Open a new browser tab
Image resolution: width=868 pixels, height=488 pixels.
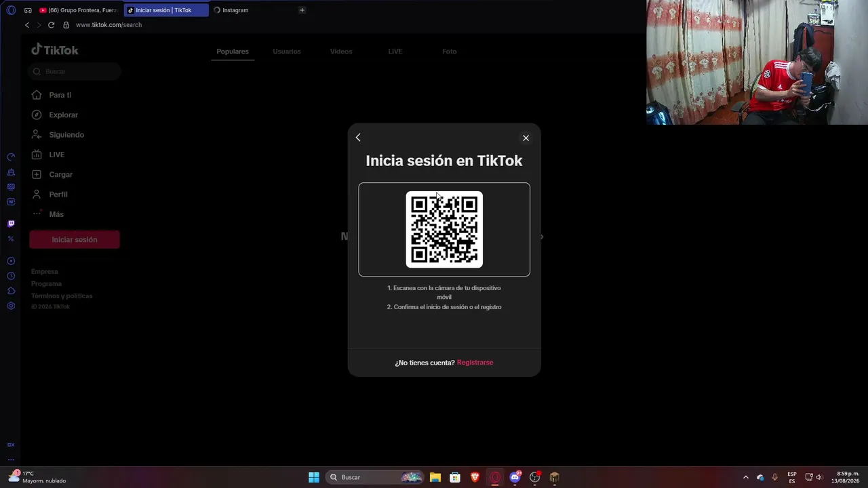pos(302,10)
